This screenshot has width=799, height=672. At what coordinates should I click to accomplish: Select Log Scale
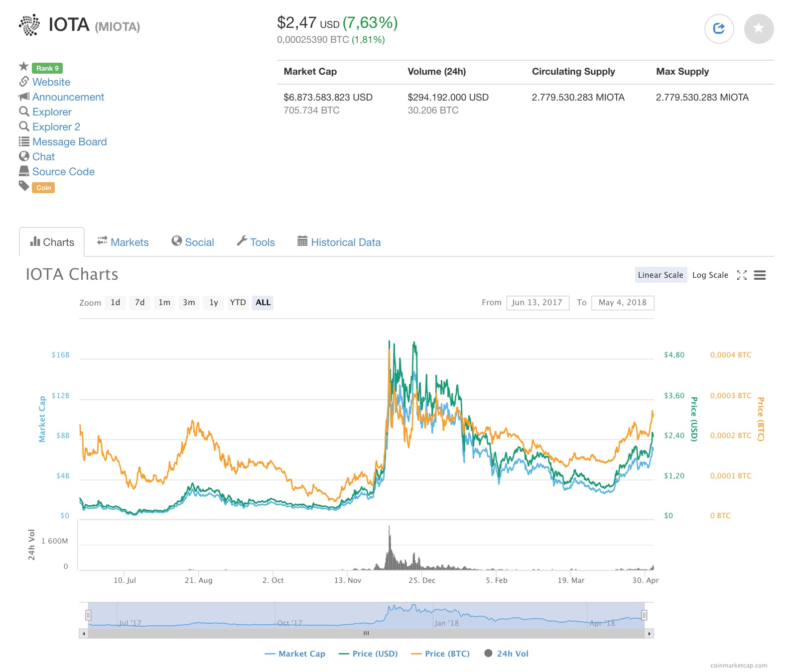tap(710, 275)
